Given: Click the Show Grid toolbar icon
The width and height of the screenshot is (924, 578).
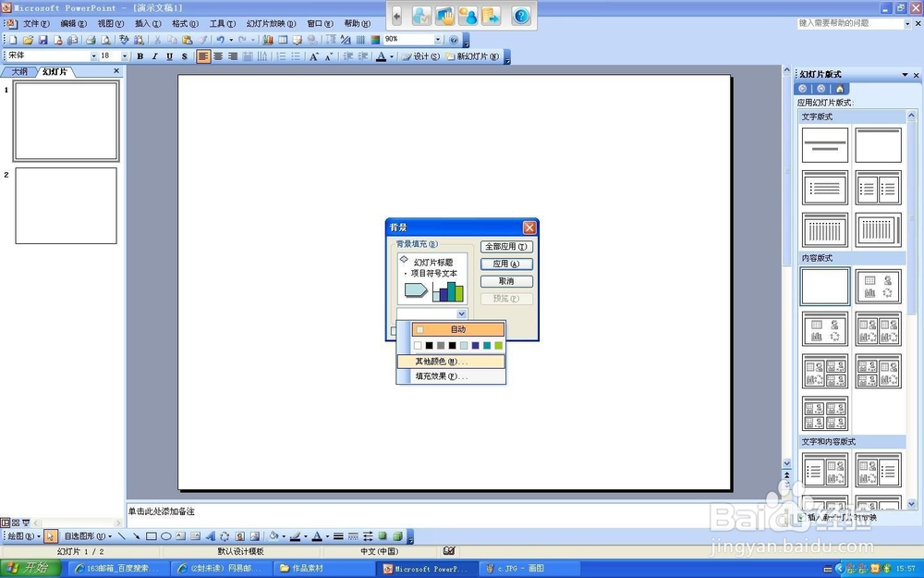Looking at the screenshot, I should pos(360,40).
